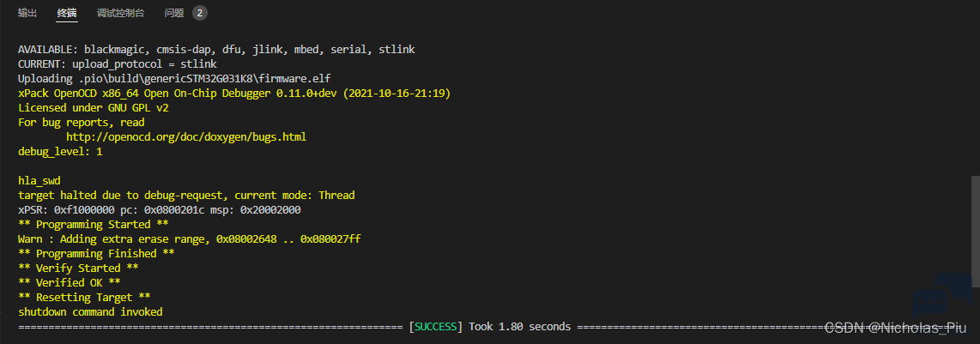Click the shutdown command invoked line

pos(91,311)
